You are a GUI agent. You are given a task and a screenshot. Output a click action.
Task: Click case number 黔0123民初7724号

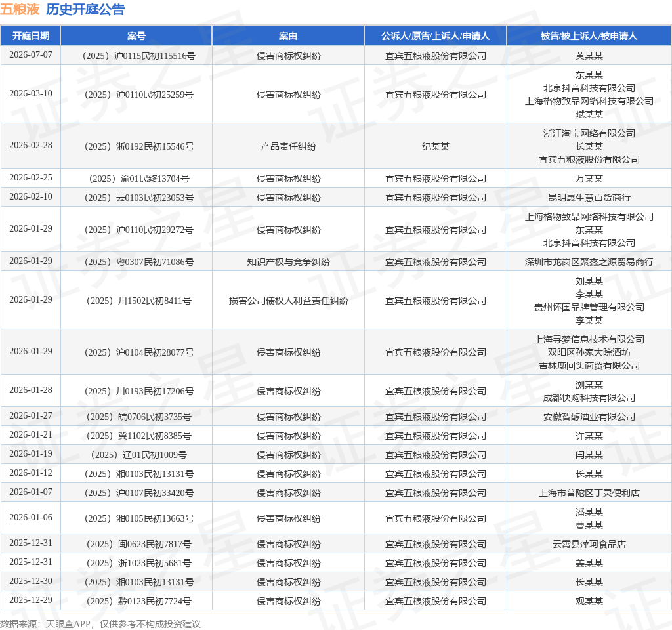tap(139, 601)
